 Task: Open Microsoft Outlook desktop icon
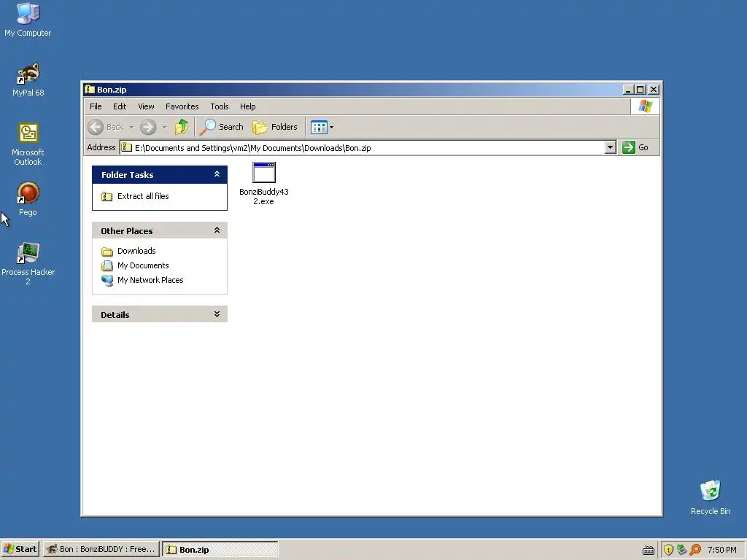[x=28, y=144]
